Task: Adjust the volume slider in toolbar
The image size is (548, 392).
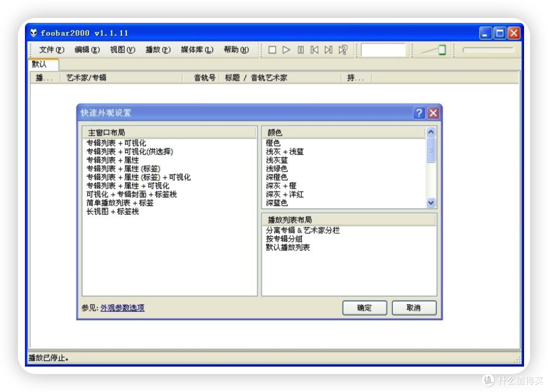Action: (434, 50)
